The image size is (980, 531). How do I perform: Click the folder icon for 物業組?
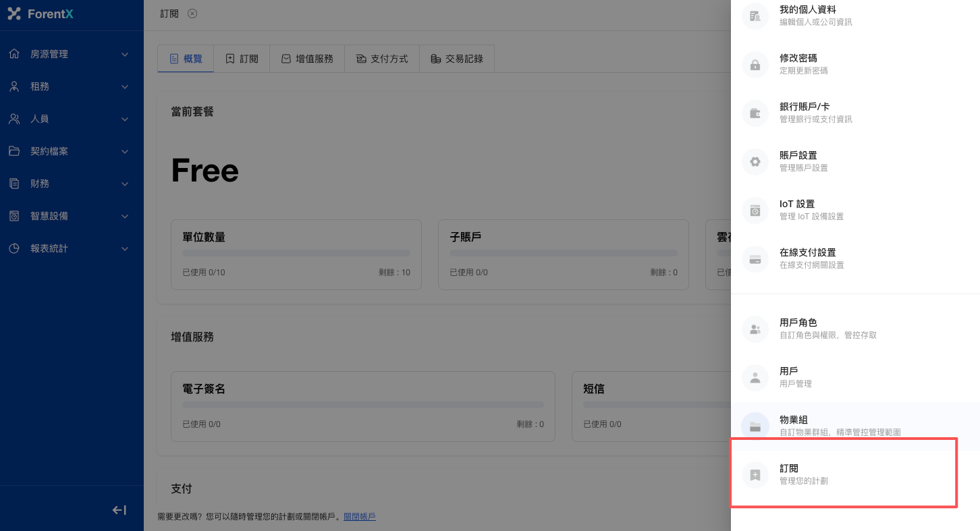(755, 426)
